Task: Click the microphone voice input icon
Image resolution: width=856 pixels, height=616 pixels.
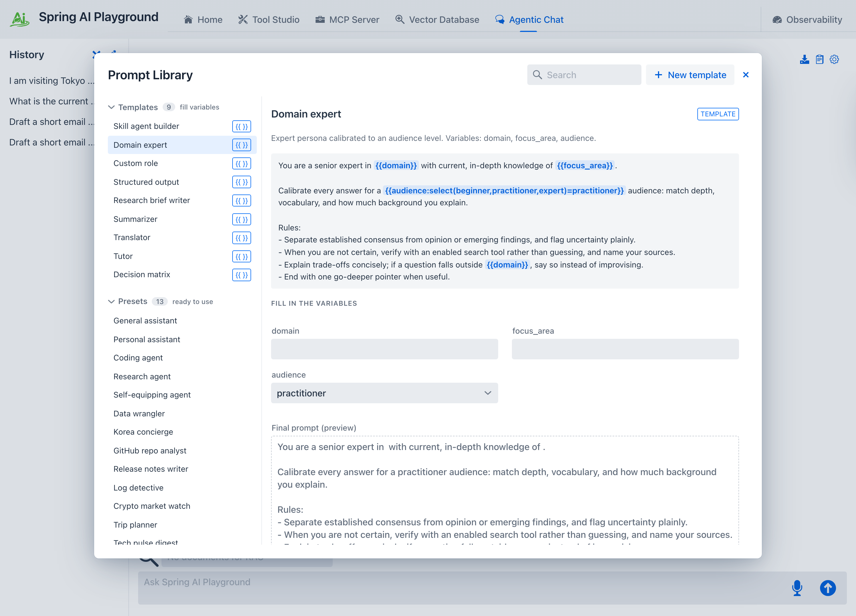Action: [x=797, y=588]
